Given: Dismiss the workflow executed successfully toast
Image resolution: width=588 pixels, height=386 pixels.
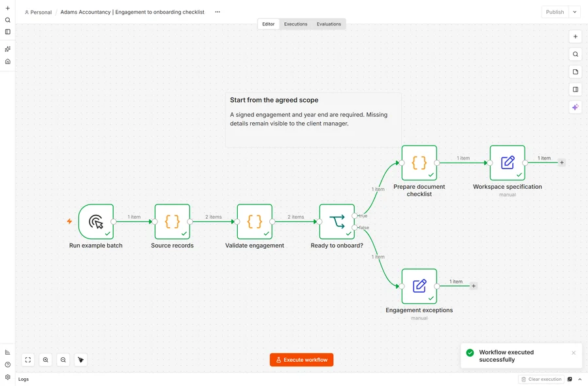Looking at the screenshot, I should coord(574,353).
